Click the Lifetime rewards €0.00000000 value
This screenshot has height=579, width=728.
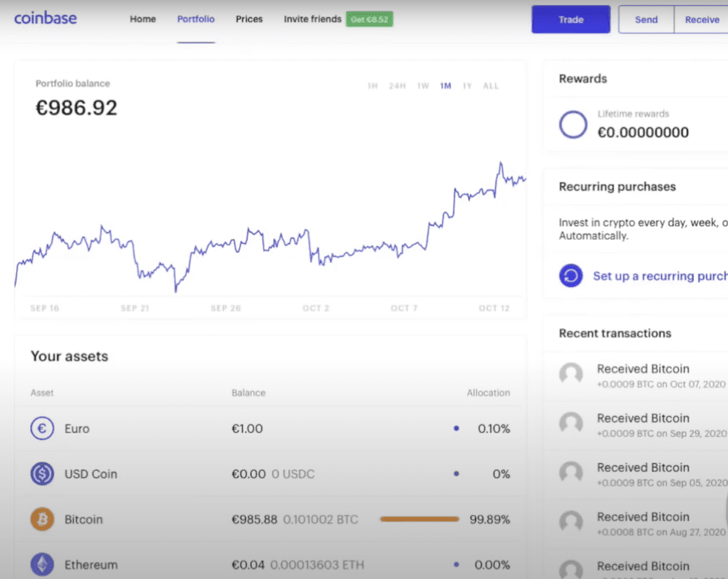[643, 132]
